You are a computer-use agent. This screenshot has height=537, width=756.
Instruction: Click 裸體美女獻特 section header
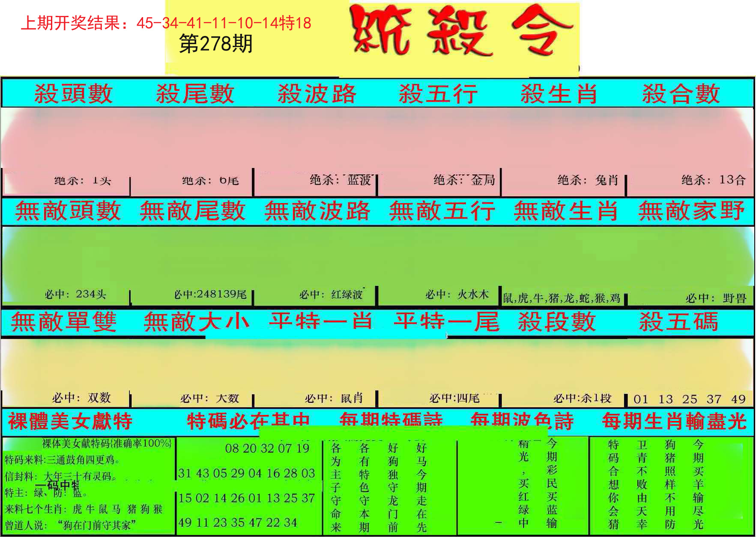pyautogui.click(x=70, y=421)
